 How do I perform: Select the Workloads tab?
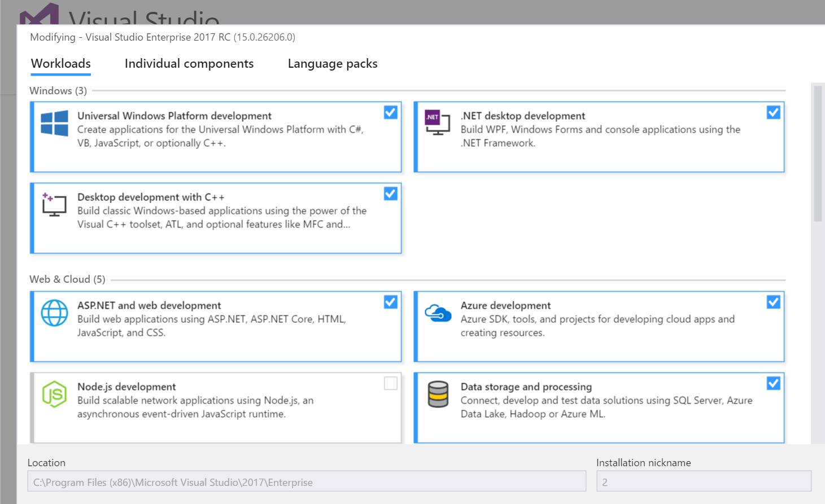click(x=60, y=63)
